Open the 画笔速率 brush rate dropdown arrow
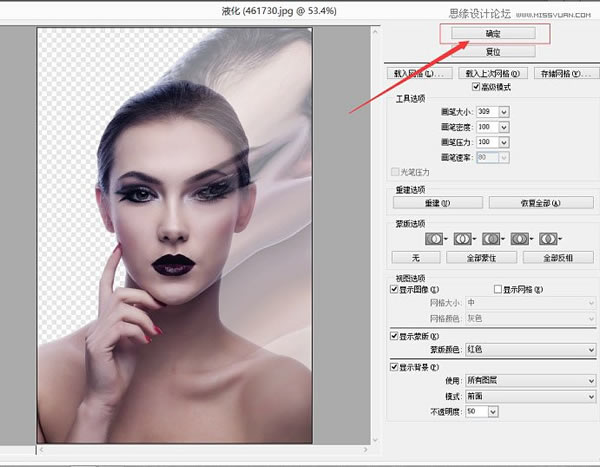Viewport: 600px width, 467px height. 504,157
